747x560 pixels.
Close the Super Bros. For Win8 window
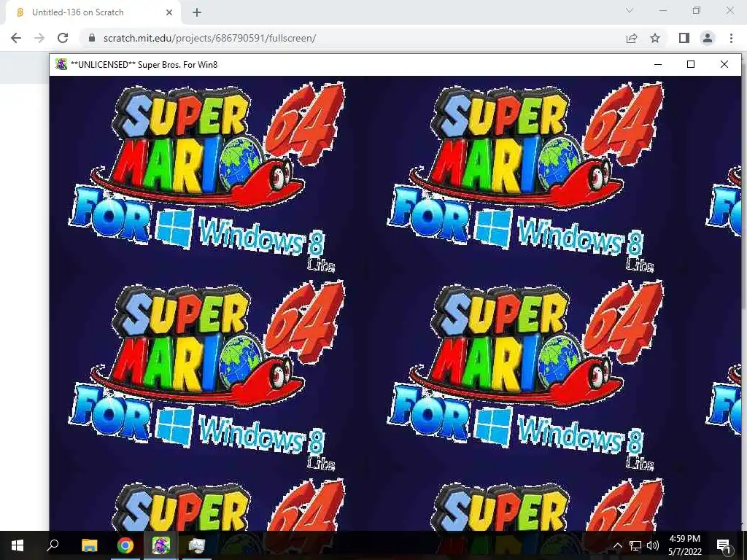pyautogui.click(x=724, y=64)
